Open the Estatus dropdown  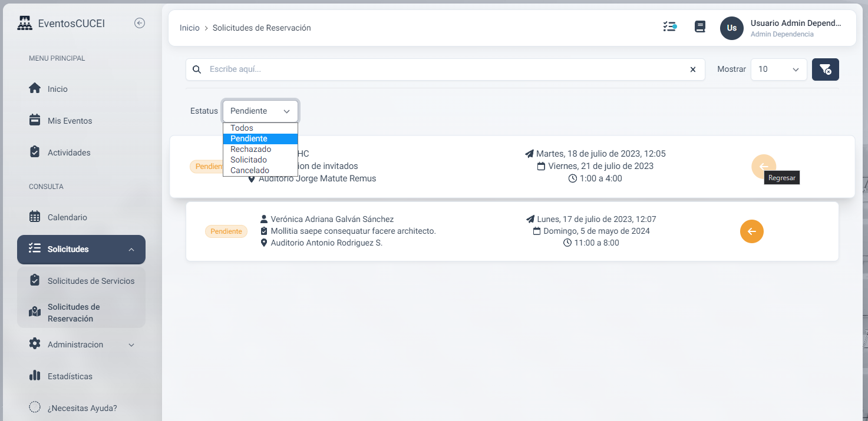tap(260, 111)
